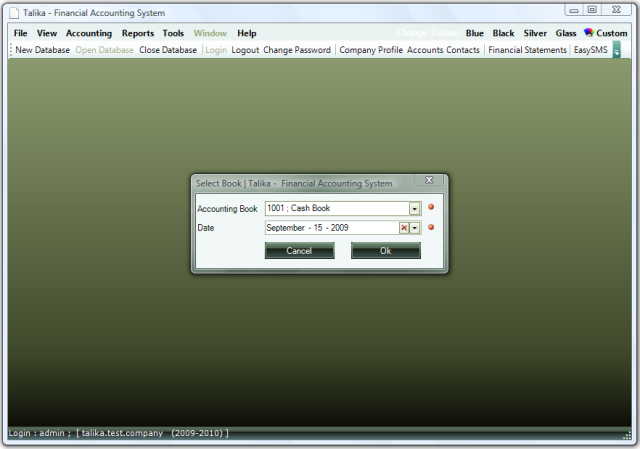Clear the date using red X icon
This screenshot has width=640, height=449.
pos(404,228)
